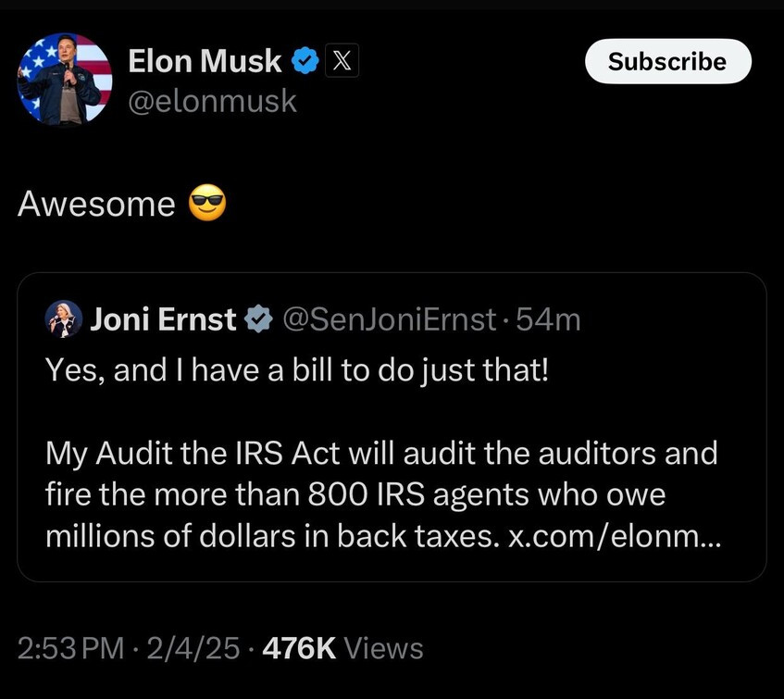Click the 2:53 PM post time
Image resolution: width=784 pixels, height=699 pixels.
(x=70, y=648)
